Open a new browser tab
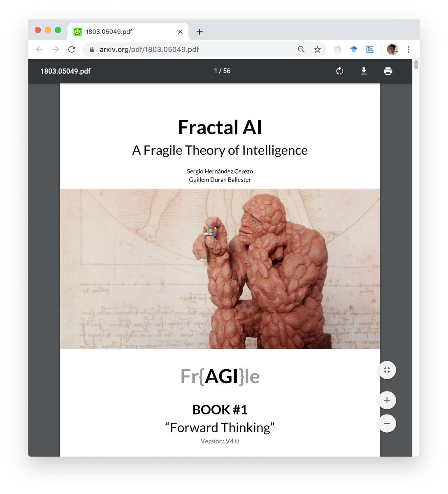Viewport: 448px width, 494px height. pyautogui.click(x=200, y=32)
